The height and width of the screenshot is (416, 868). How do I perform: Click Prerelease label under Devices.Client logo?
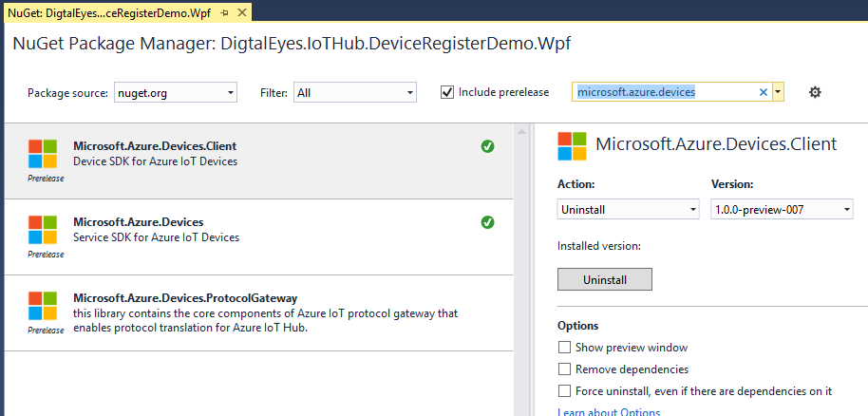[46, 179]
